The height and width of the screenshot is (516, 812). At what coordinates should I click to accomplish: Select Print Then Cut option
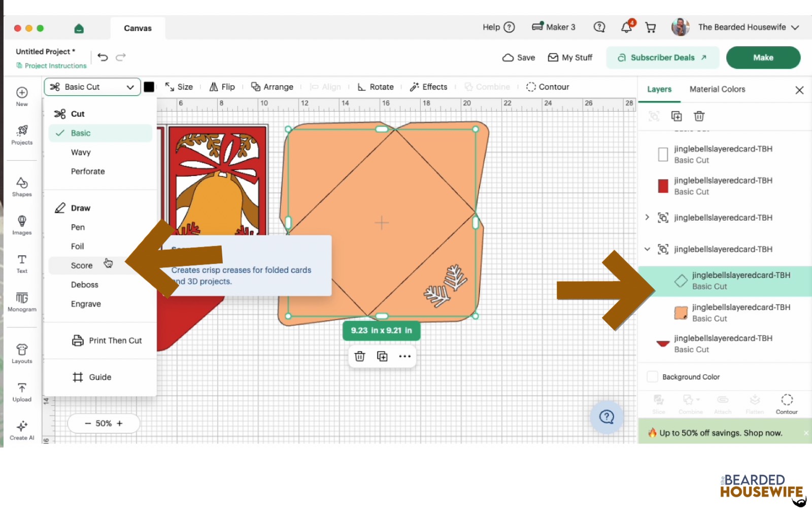(x=107, y=340)
